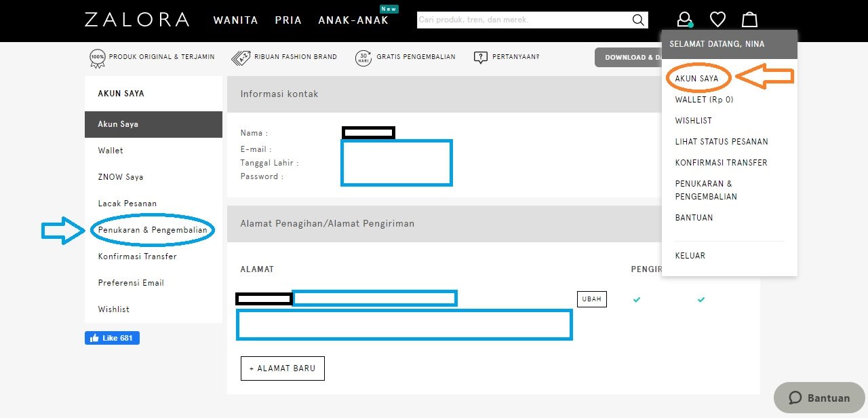
Task: Choose KELUAR to log out
Action: click(x=690, y=256)
